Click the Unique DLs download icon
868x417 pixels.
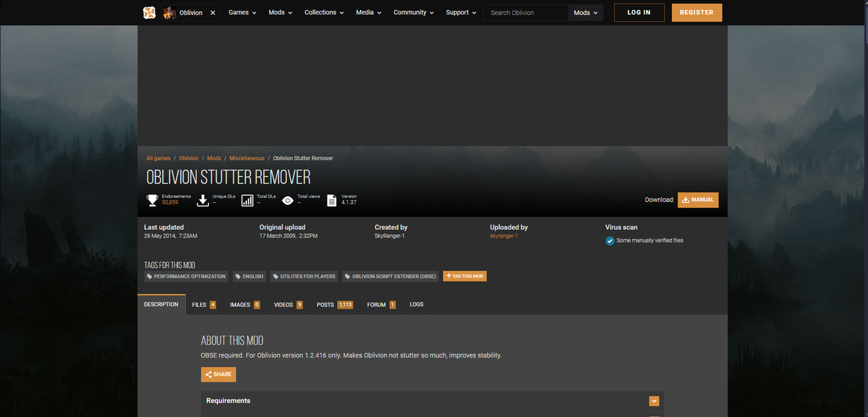click(203, 200)
